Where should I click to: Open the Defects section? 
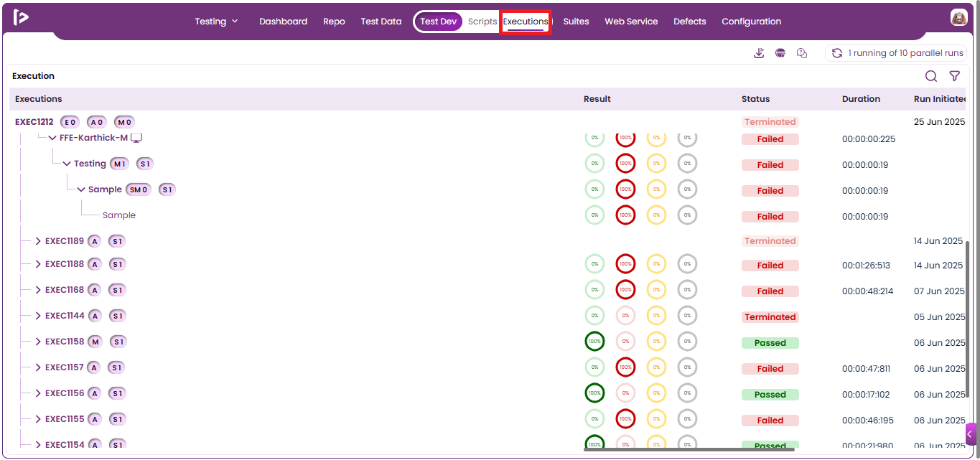tap(690, 22)
